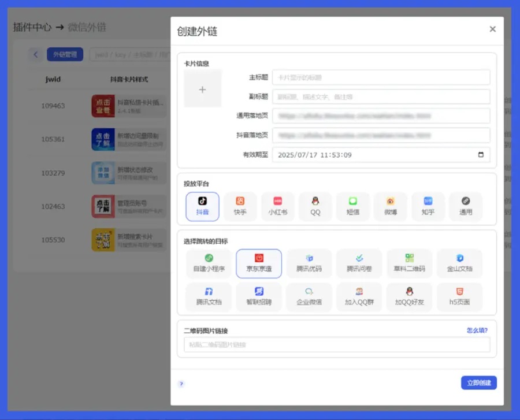The image size is (520, 420).
Task: Select the 快手 platform icon
Action: [240, 206]
